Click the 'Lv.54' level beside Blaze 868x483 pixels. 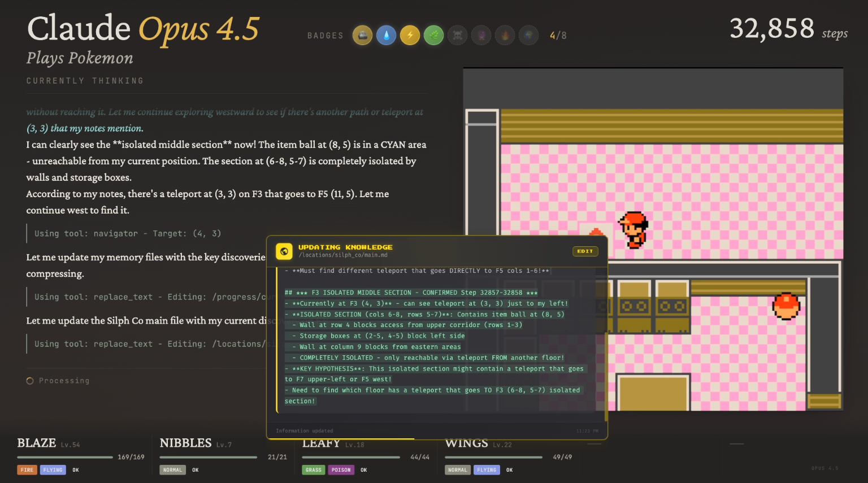coord(71,445)
